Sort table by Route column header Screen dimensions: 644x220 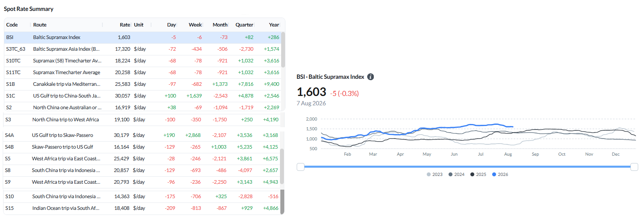[x=40, y=25]
